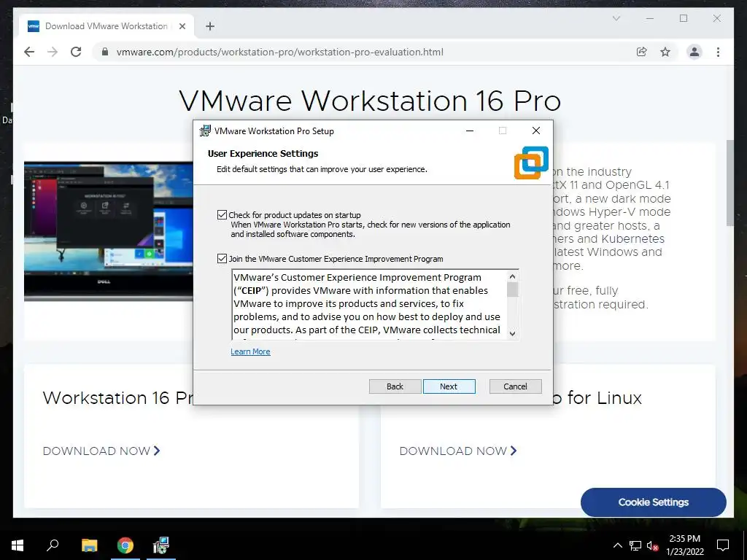The image size is (747, 560).
Task: Click the CEIP description scrollbar thumb
Action: pos(513,289)
